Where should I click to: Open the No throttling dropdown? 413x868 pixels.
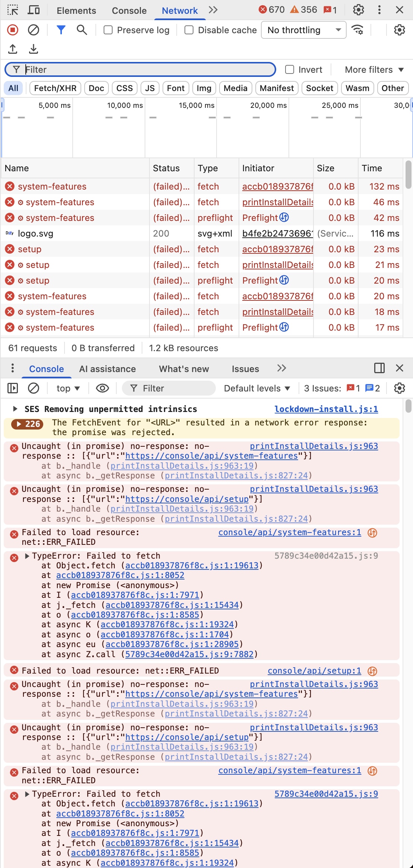[304, 30]
